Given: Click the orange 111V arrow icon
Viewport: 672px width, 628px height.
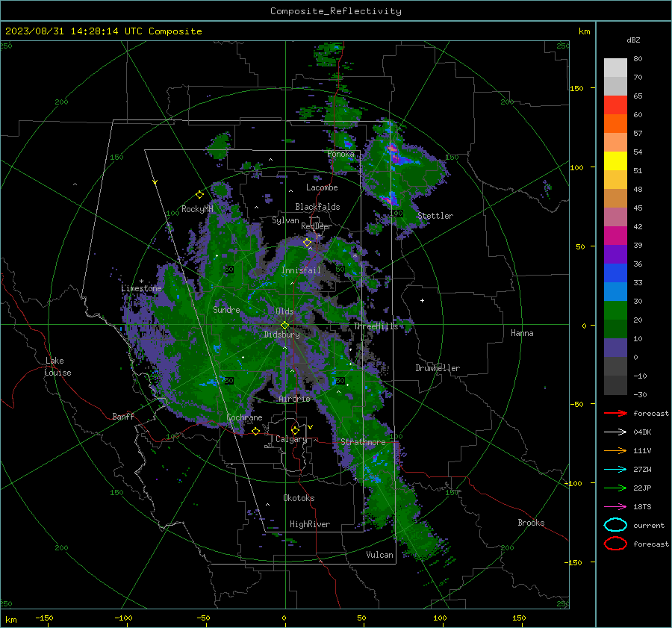Looking at the screenshot, I should pos(615,450).
